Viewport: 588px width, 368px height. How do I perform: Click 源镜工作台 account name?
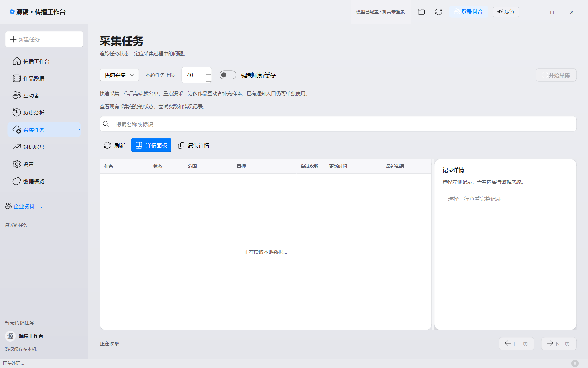pyautogui.click(x=31, y=336)
